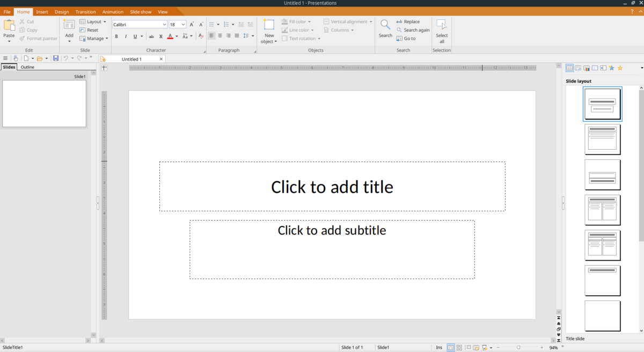Viewport: 644px width, 352px height.
Task: Open the font size 18 dropdown
Action: coord(182,24)
